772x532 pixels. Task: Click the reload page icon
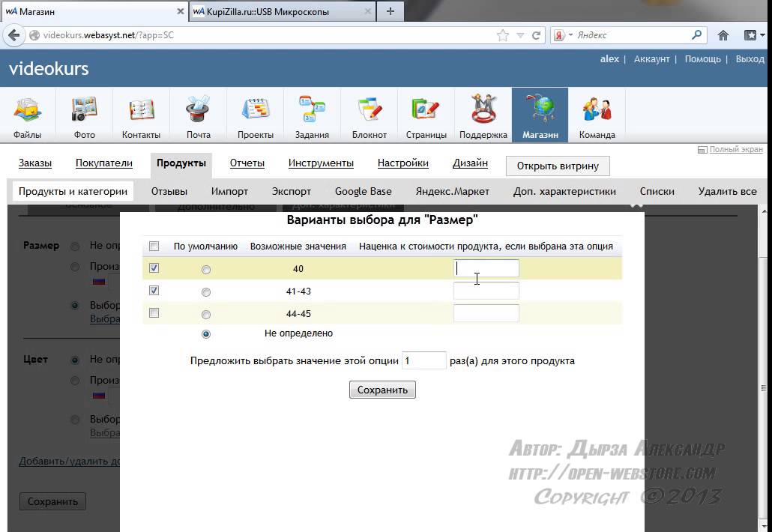pos(536,35)
